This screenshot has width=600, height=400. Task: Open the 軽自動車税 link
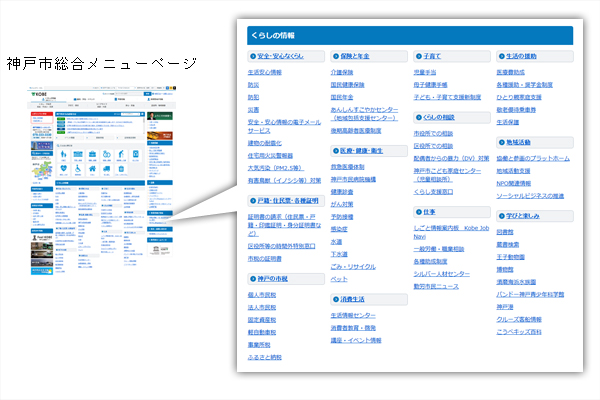pos(262,333)
